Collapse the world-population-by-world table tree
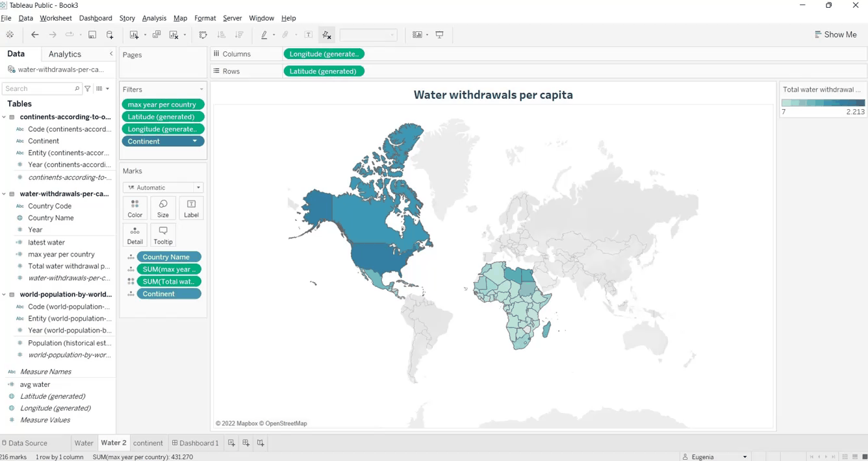This screenshot has width=868, height=461. [4, 294]
